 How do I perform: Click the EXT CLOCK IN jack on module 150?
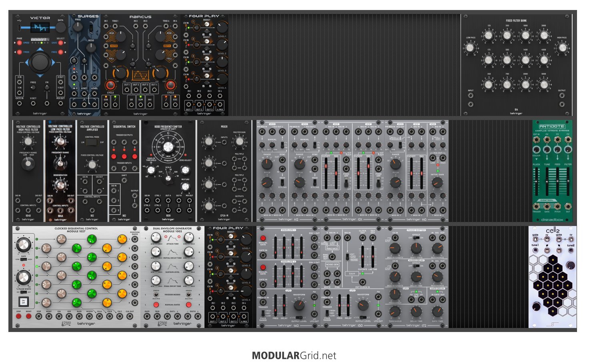[x=363, y=282]
